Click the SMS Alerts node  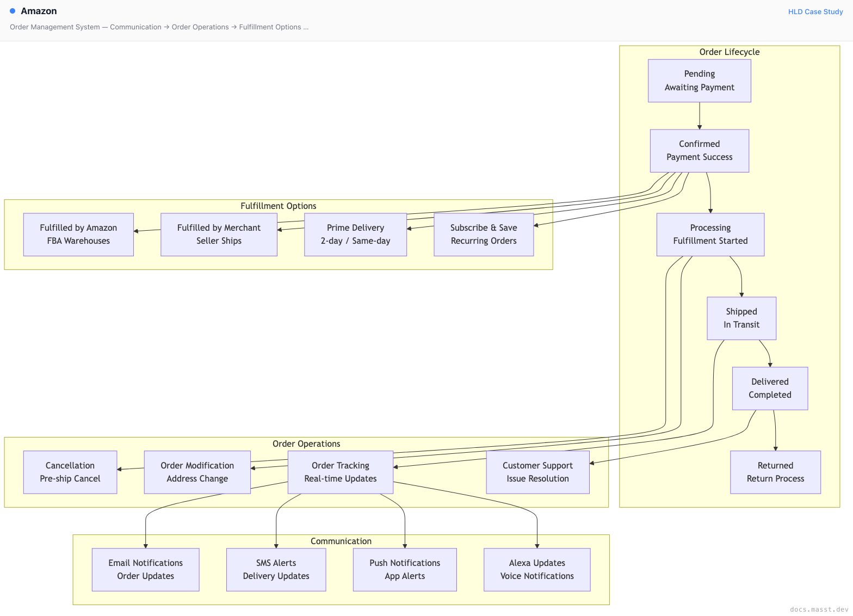276,570
